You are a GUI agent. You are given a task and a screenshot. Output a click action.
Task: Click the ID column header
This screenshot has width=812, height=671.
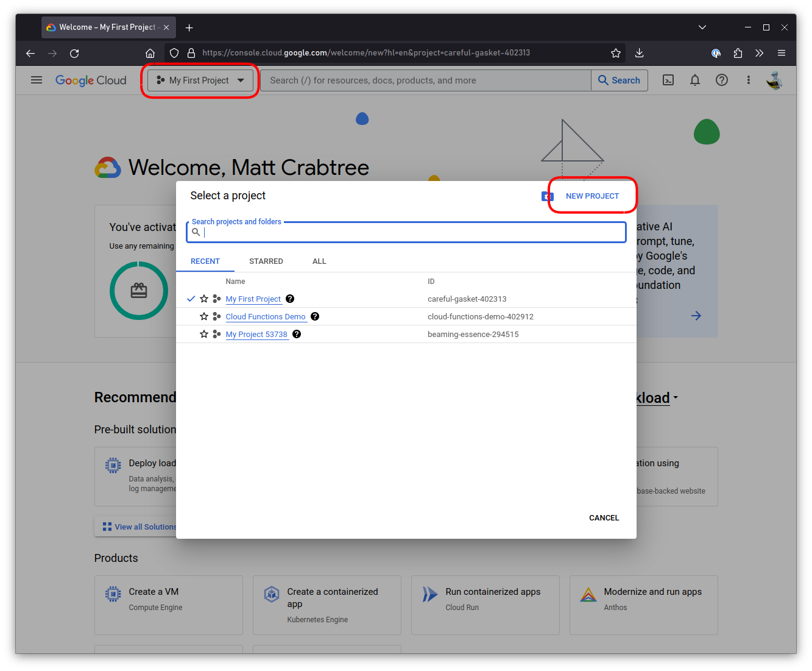coord(431,282)
